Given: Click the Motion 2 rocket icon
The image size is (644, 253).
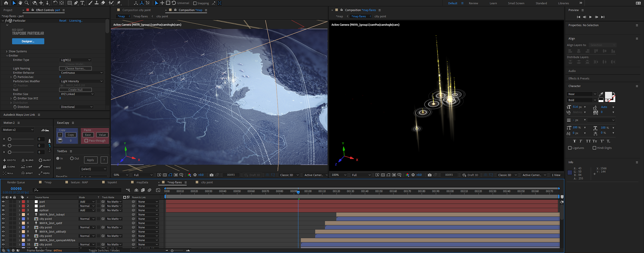Looking at the screenshot, I should click(50, 141).
